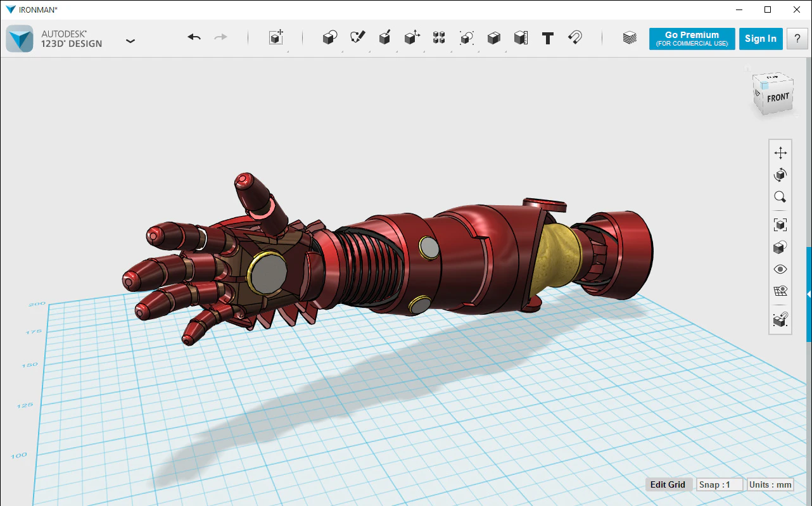Click Fit view in the right sidebar
Viewport: 812px width, 506px height.
780,224
